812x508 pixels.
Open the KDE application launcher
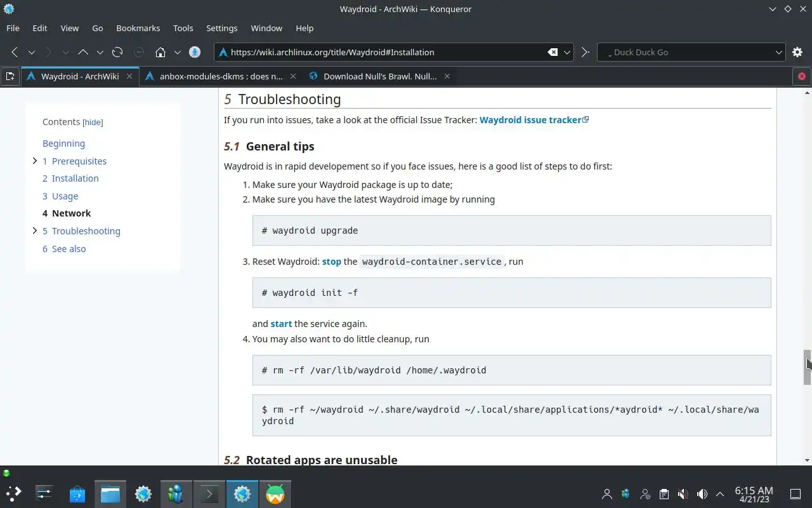(13, 493)
